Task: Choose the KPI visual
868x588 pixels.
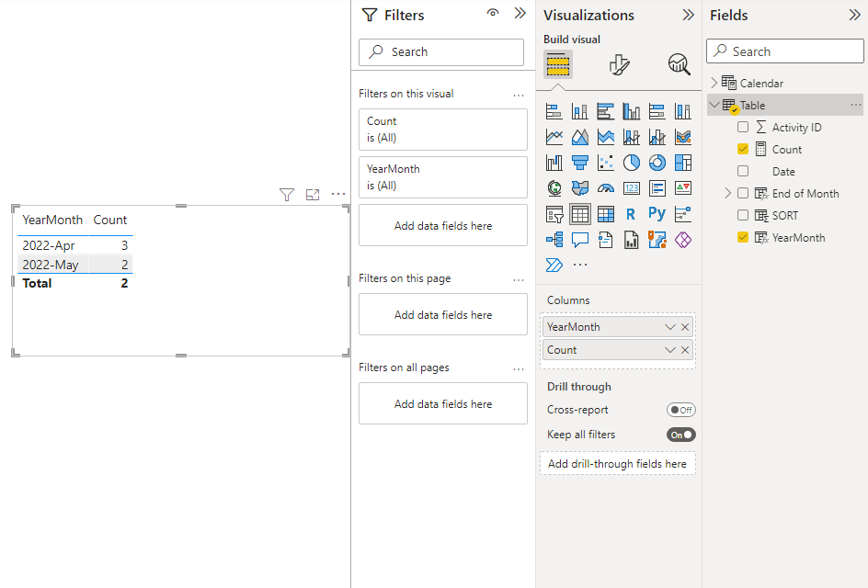Action: point(683,188)
